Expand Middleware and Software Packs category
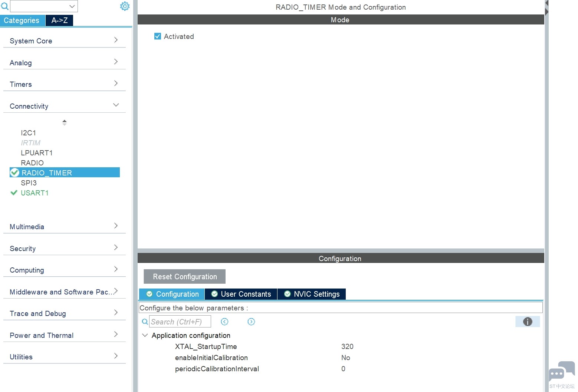 click(65, 291)
